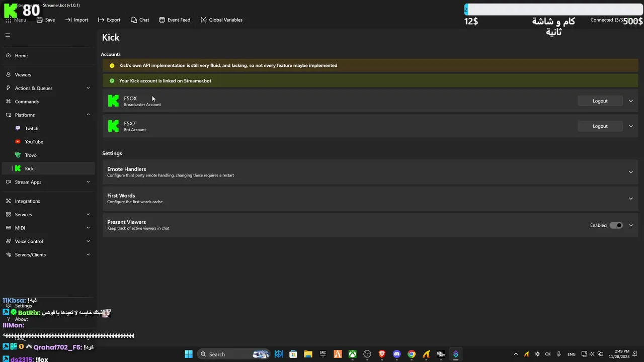This screenshot has width=644, height=362.
Task: Click the Windows taskbar Search box
Action: pos(232,354)
